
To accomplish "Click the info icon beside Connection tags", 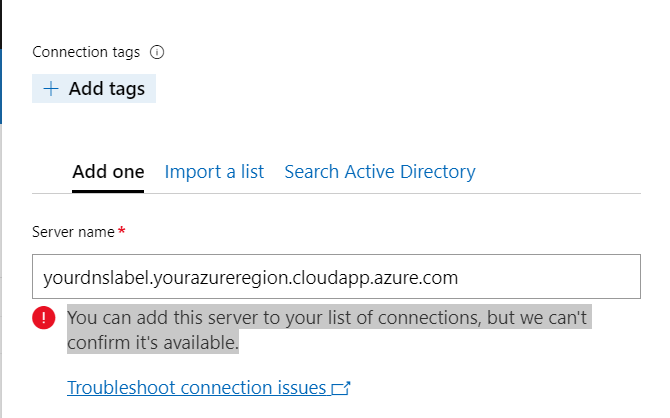I will [x=157, y=52].
